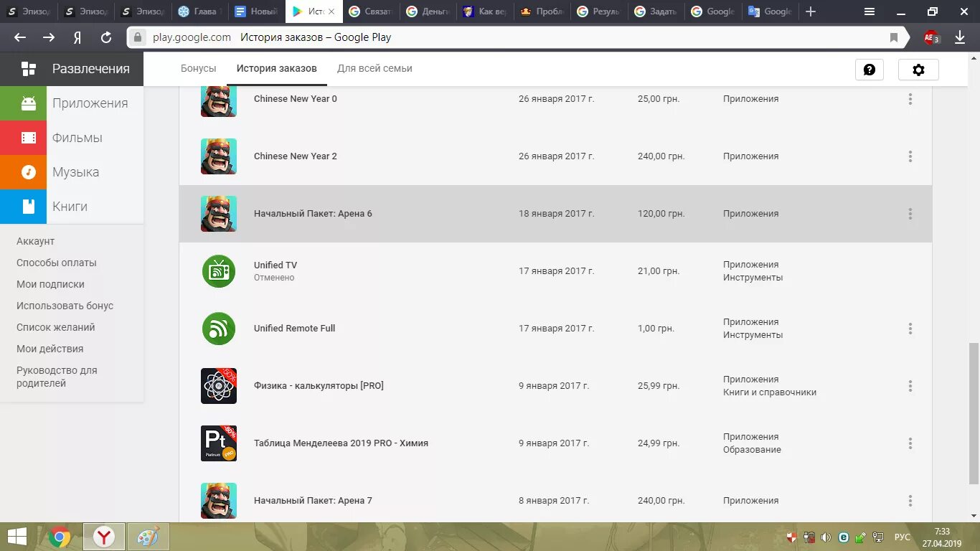980x551 pixels.
Task: Switch to Для всей семьи tab
Action: pos(374,69)
